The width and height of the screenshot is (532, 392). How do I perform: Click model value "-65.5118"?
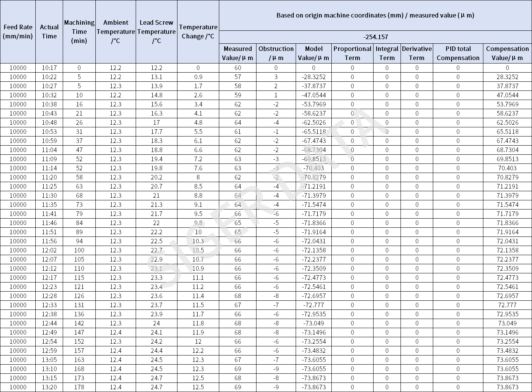pyautogui.click(x=313, y=132)
